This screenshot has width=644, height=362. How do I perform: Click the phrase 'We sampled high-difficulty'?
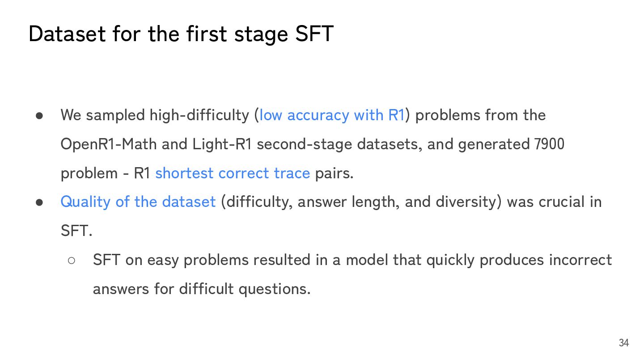154,115
